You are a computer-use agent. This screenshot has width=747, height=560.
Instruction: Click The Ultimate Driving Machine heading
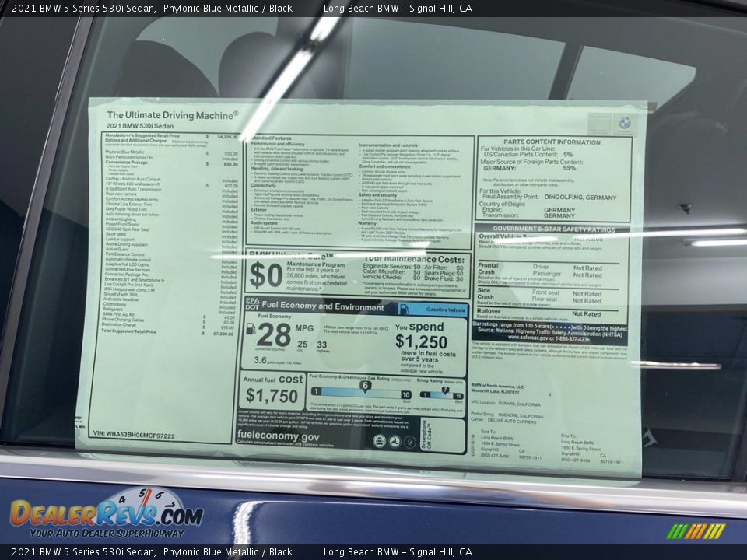point(172,115)
